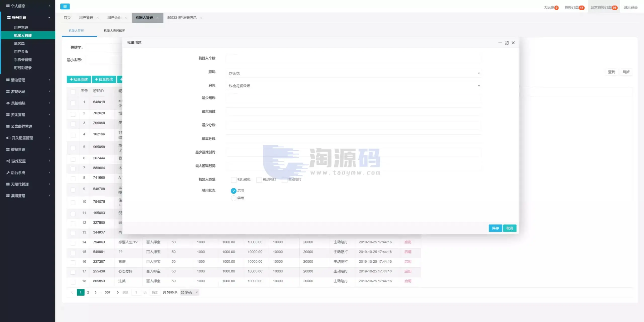This screenshot has height=322, width=644.
Task: Click the 取消 button in dialog
Action: pos(510,228)
